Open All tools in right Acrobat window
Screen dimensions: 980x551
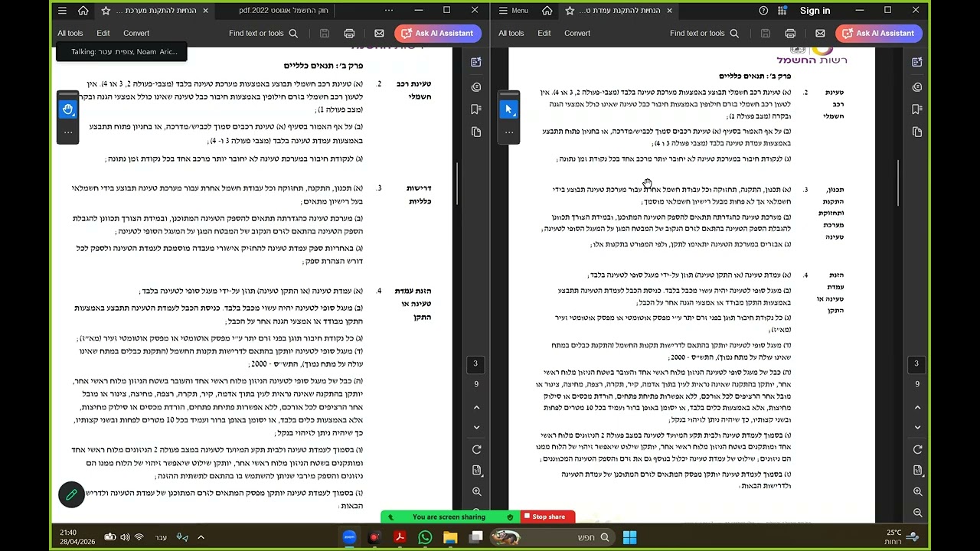pyautogui.click(x=511, y=33)
